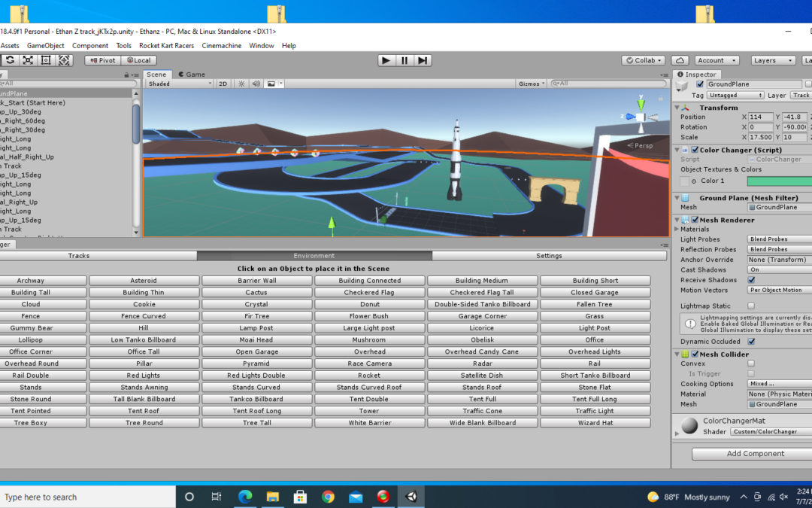The height and width of the screenshot is (508, 812).
Task: Disable the Mesh Collider checkbox
Action: (695, 354)
